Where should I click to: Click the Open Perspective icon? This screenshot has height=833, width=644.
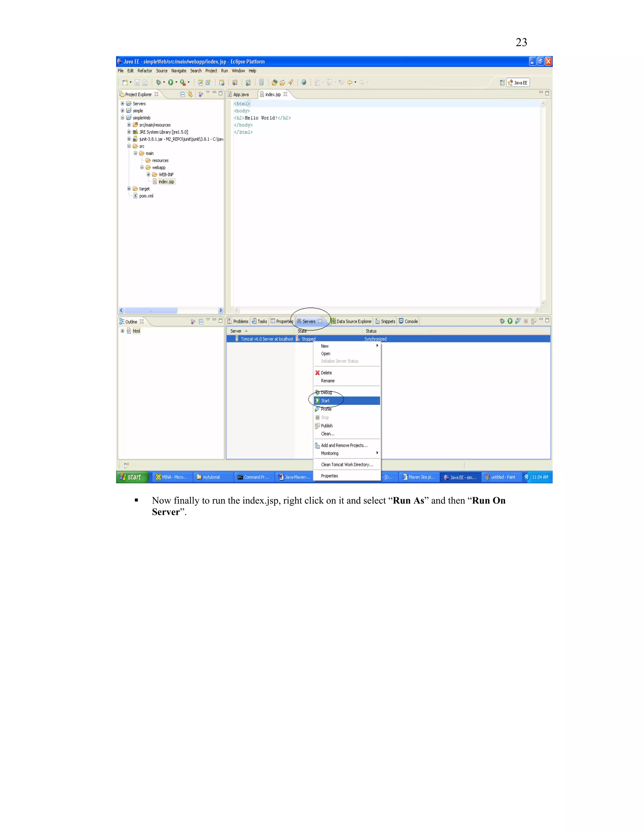pos(502,82)
